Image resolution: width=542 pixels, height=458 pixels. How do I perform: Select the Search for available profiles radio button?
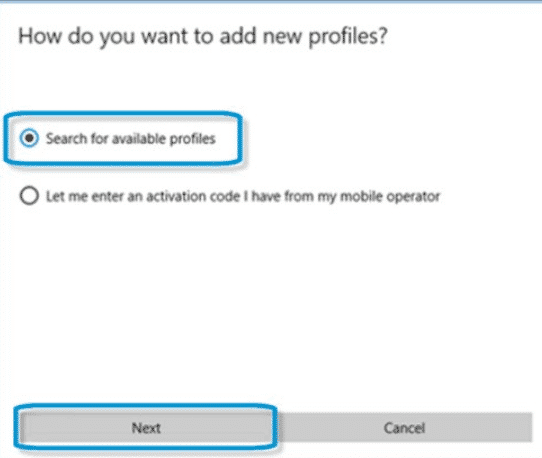click(x=29, y=138)
